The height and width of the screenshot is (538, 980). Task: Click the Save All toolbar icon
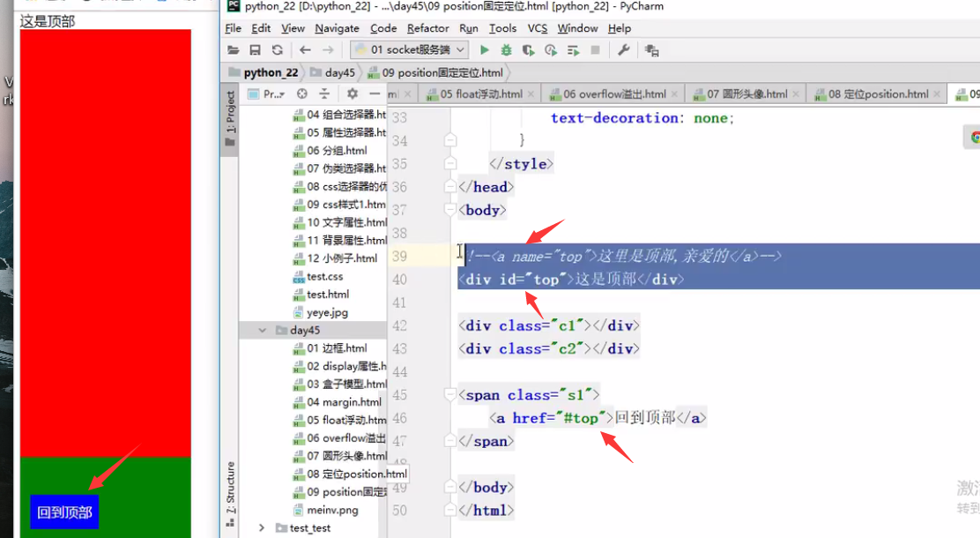(255, 50)
